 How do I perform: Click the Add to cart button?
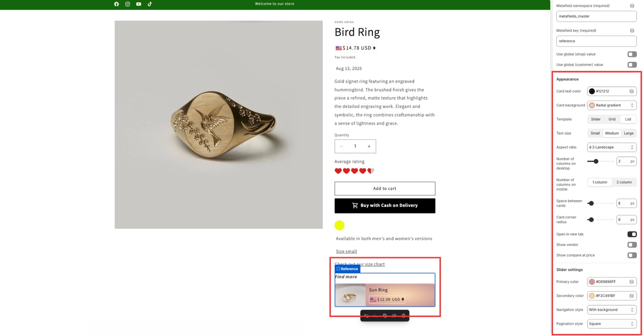pos(385,188)
